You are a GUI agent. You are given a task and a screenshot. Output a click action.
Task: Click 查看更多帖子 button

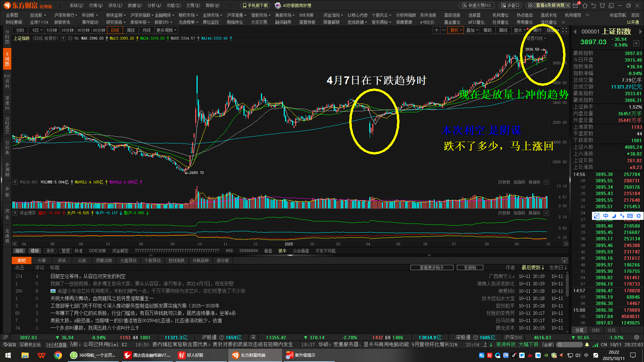(432, 268)
